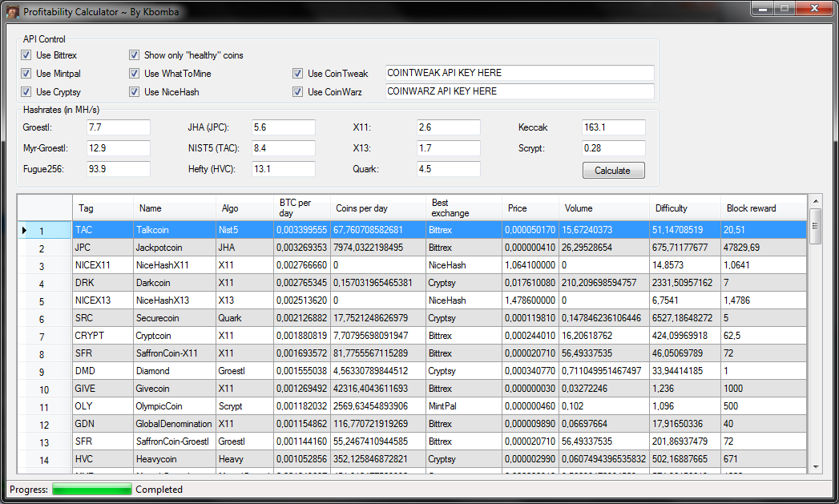Select the 0,003399555 BTC per day cell
The height and width of the screenshot is (504, 839).
pyautogui.click(x=302, y=230)
